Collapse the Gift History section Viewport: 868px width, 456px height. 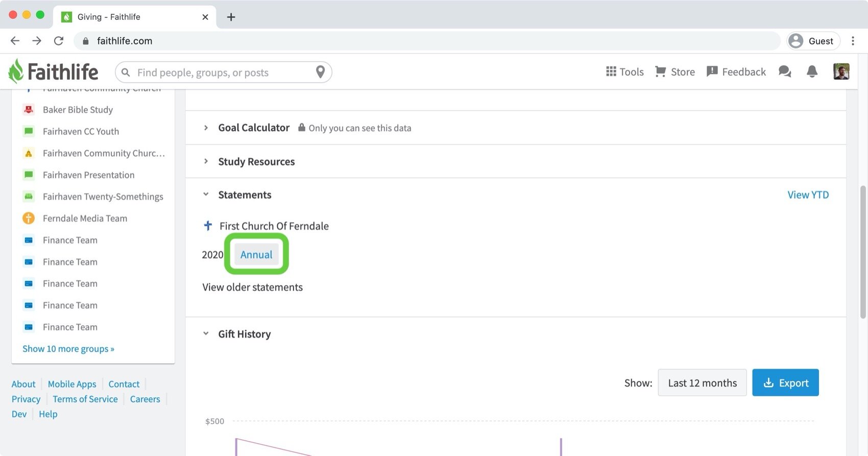(x=206, y=334)
